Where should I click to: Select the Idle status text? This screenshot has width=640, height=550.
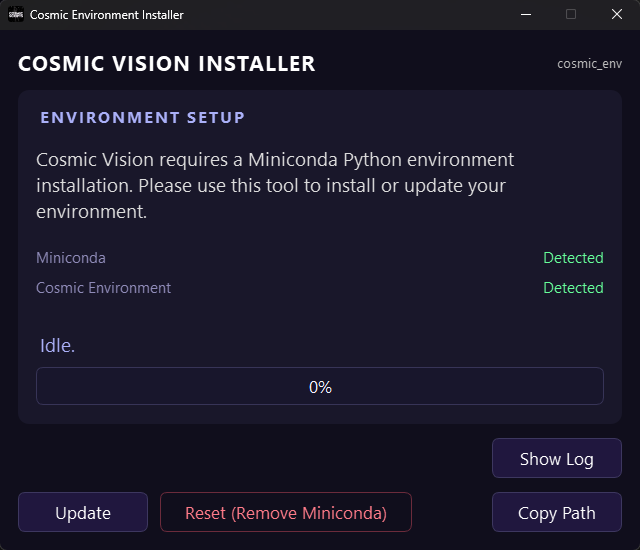tap(57, 346)
